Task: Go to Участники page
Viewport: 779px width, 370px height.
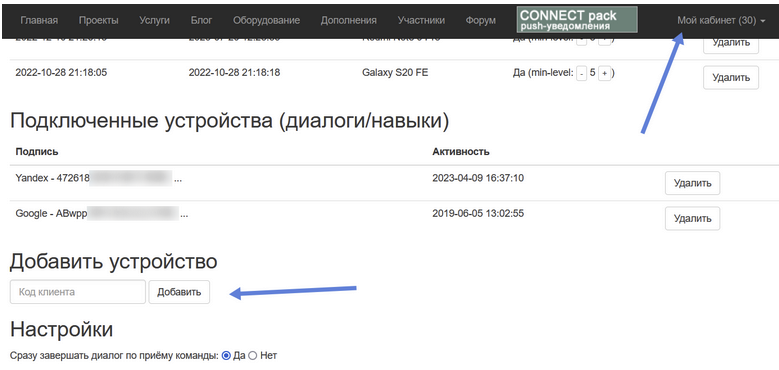Action: [x=421, y=20]
